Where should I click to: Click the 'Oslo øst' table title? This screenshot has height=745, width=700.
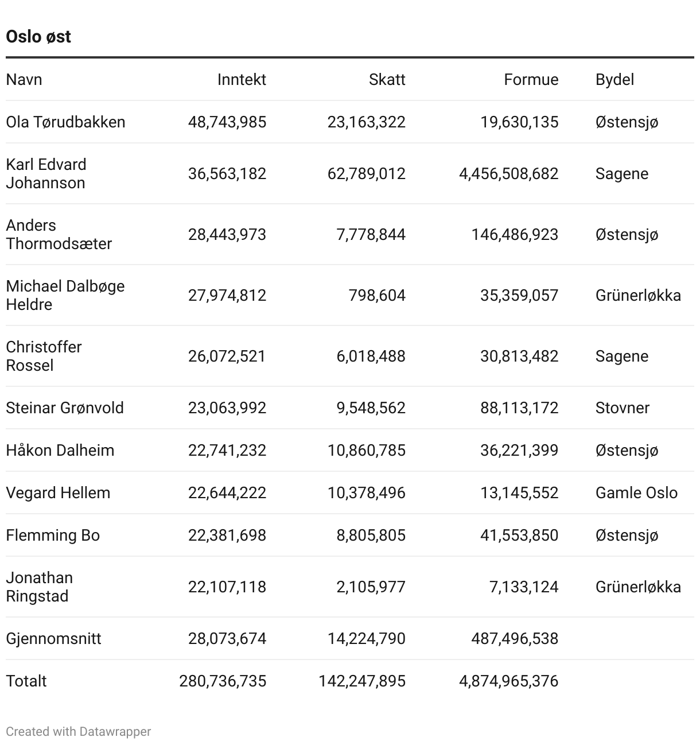38,37
